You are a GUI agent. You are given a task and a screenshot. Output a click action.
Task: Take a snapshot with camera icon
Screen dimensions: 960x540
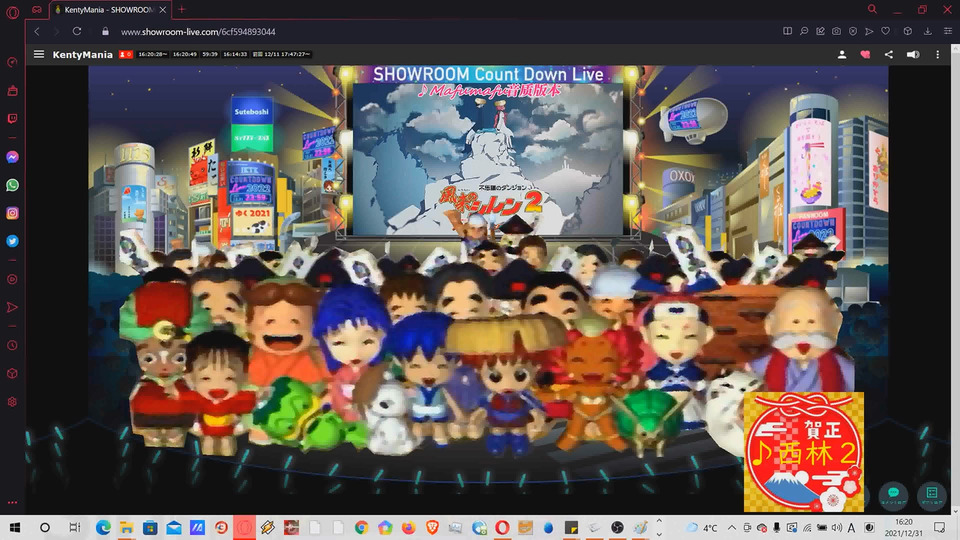(836, 31)
